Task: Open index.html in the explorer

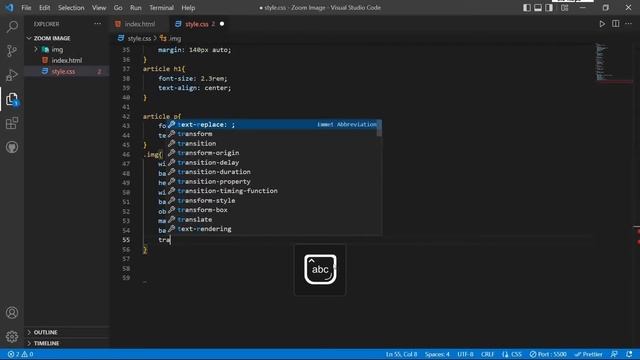Action: tap(67, 60)
